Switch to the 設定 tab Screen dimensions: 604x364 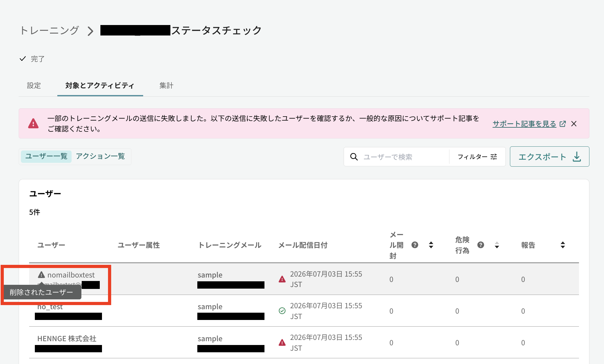tap(34, 86)
